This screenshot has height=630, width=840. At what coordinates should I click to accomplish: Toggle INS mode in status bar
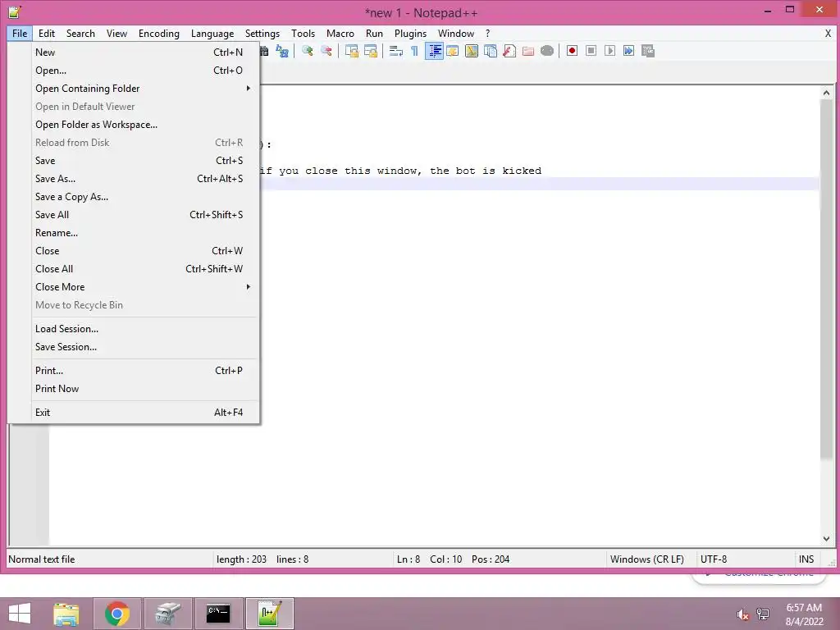pos(806,559)
